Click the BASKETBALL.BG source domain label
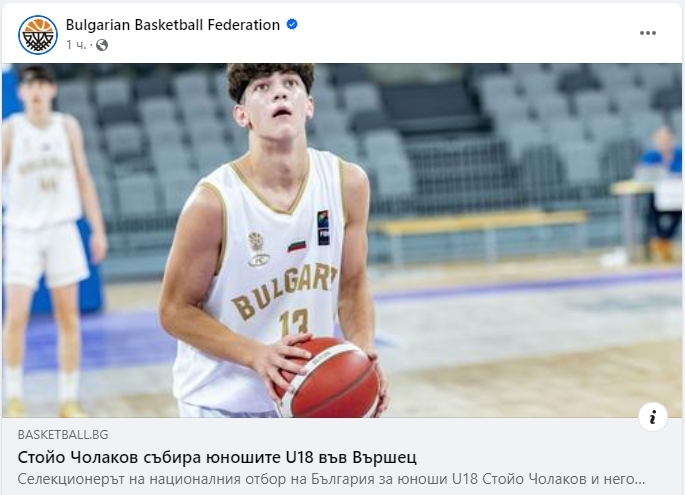685x495 pixels. pos(63,435)
